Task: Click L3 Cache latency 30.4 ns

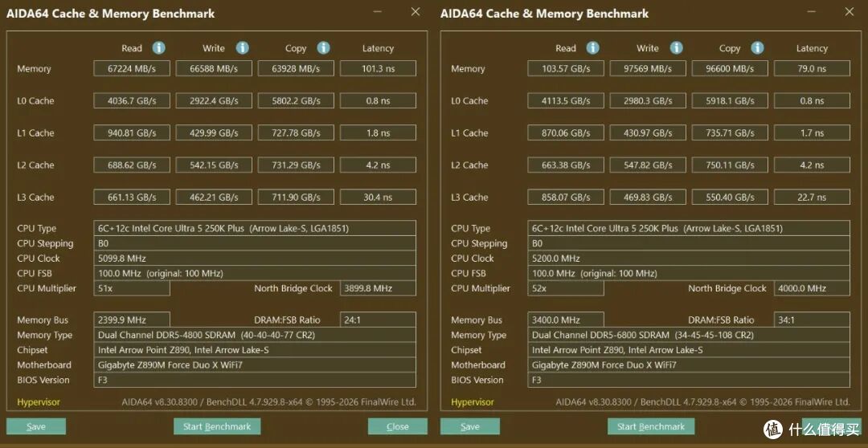Action: (378, 197)
